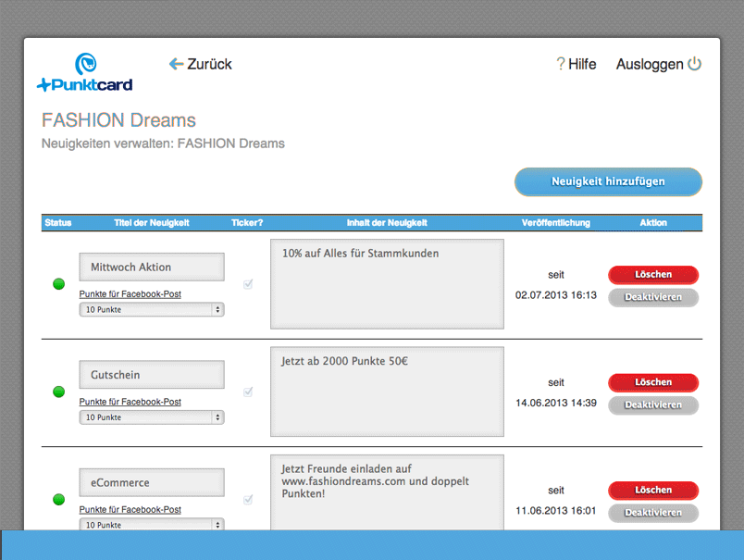
Task: Deactivate the Gutschein news
Action: coord(653,405)
